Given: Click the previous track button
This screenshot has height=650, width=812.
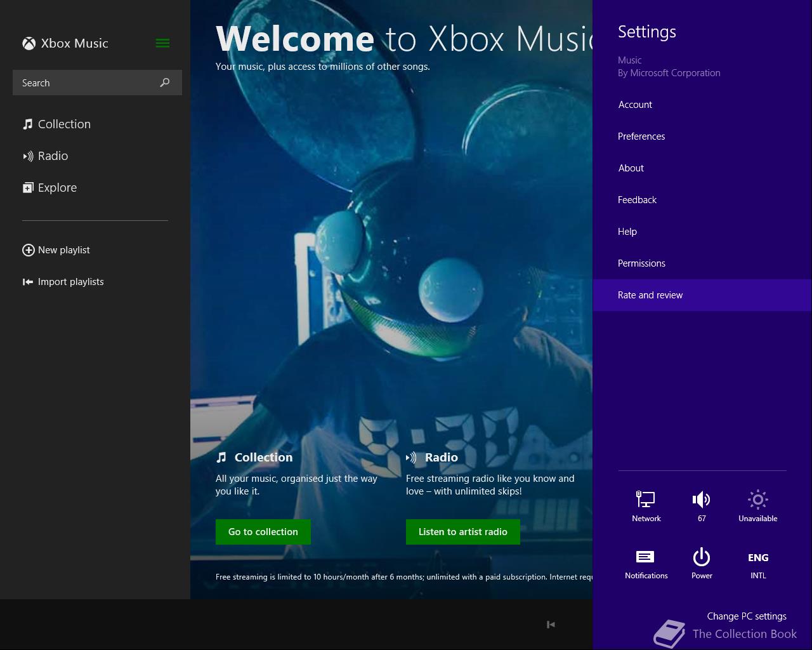Looking at the screenshot, I should tap(551, 625).
